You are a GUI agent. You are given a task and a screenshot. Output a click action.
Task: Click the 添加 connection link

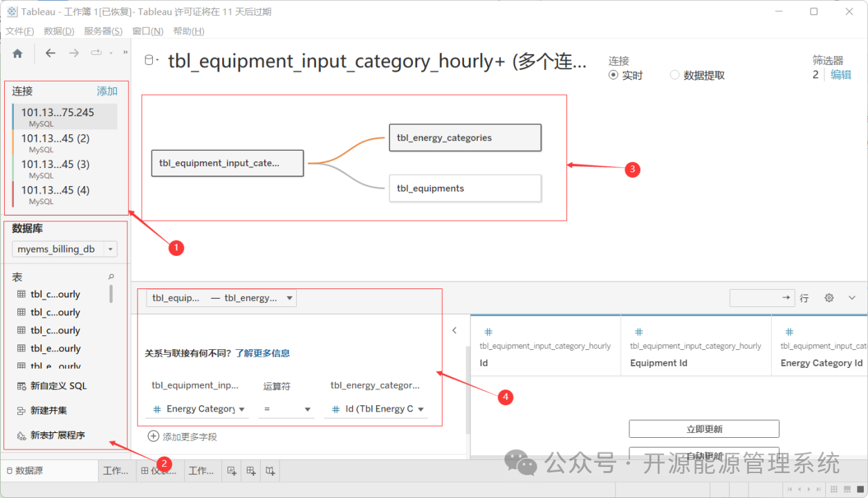pyautogui.click(x=107, y=91)
